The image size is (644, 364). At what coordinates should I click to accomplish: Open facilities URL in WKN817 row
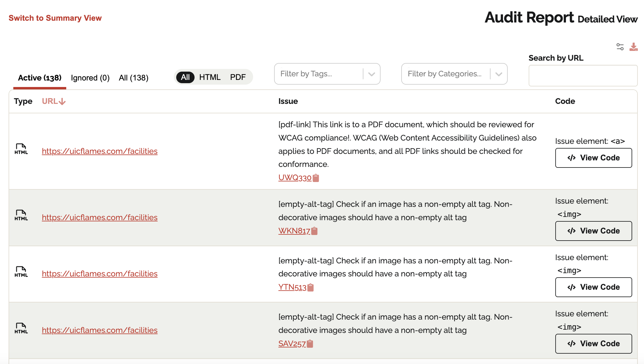100,218
